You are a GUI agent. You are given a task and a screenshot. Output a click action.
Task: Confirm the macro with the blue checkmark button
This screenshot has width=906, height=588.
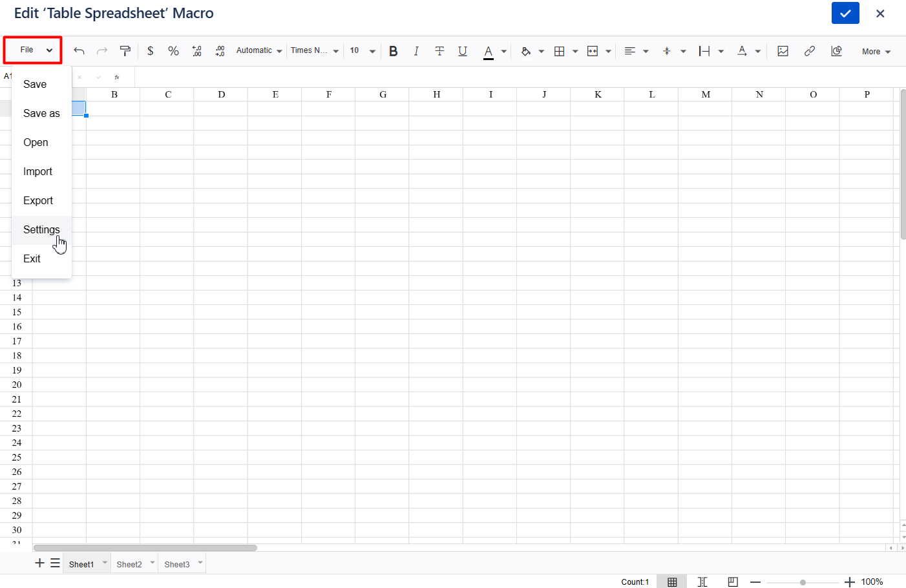pos(845,14)
